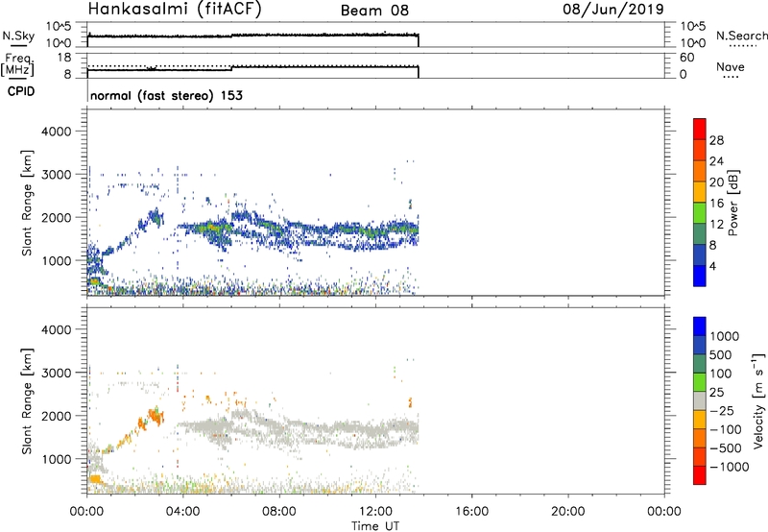Select the "Freq. [MHz]" axis label
The height and width of the screenshot is (532, 768).
click(17, 65)
